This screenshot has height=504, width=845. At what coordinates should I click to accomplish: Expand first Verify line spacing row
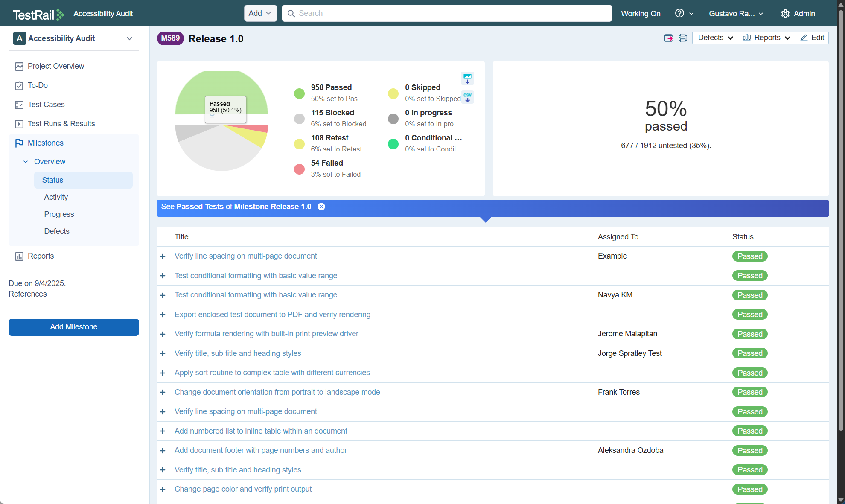[x=163, y=256]
